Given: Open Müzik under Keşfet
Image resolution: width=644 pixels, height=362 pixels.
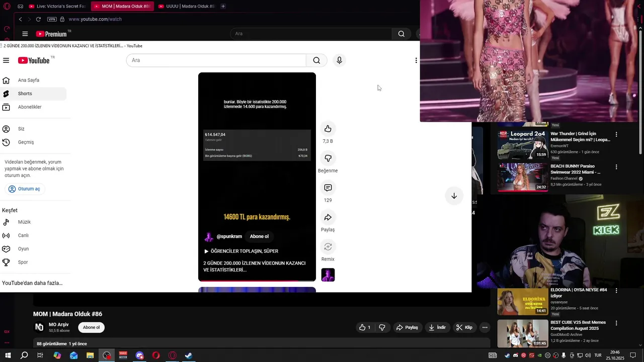Looking at the screenshot, I should pos(33,222).
